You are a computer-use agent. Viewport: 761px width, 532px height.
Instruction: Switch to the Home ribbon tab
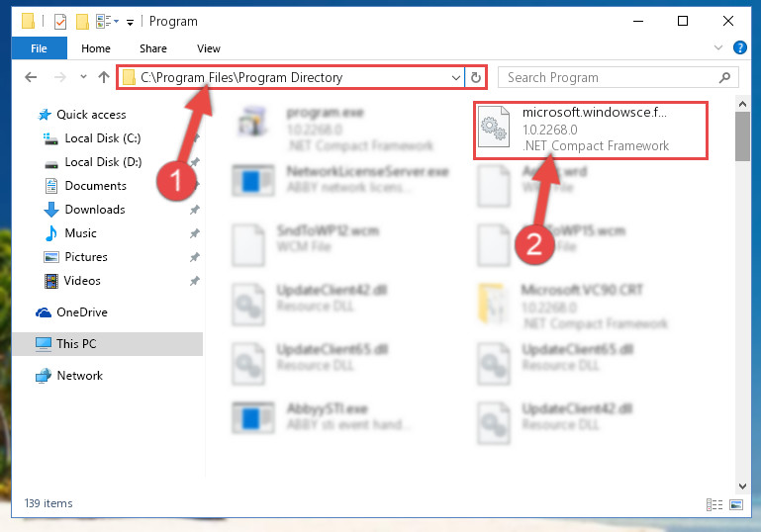tap(96, 48)
